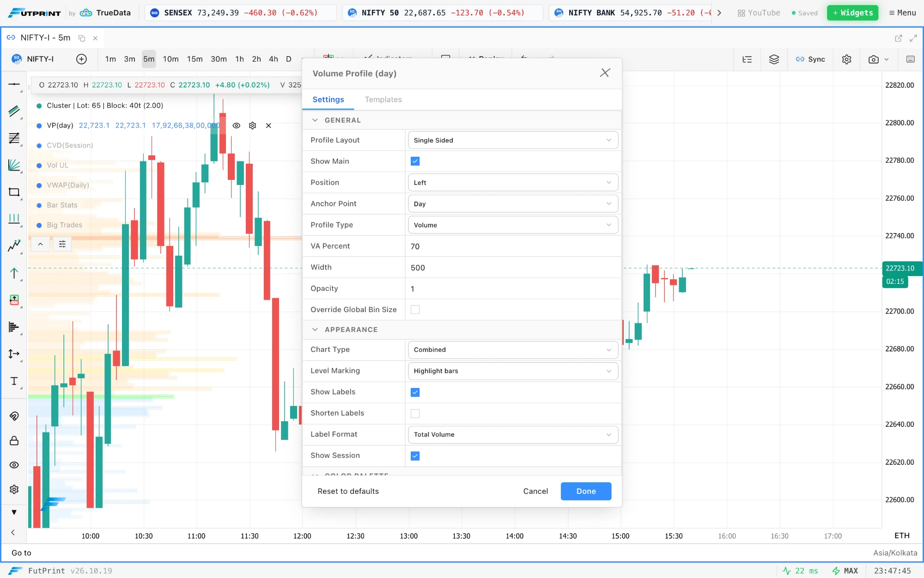Select the Fibonacci retracement tool
This screenshot has width=924, height=578.
[x=14, y=138]
